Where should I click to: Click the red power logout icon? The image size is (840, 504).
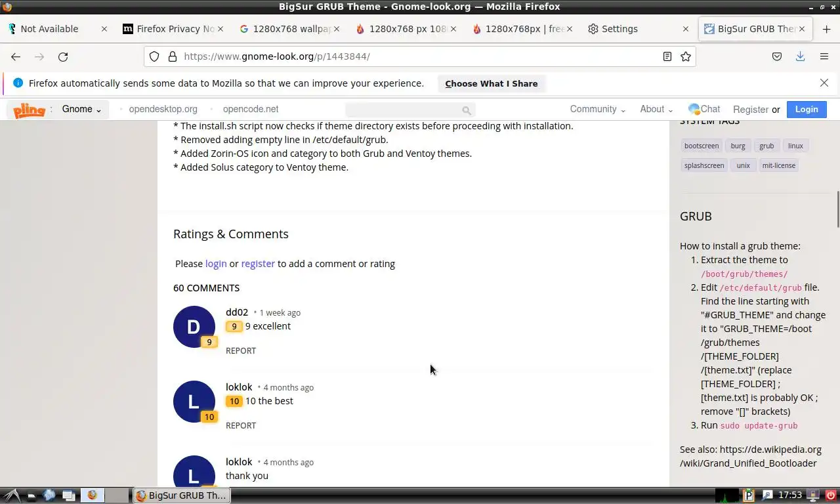point(831,495)
